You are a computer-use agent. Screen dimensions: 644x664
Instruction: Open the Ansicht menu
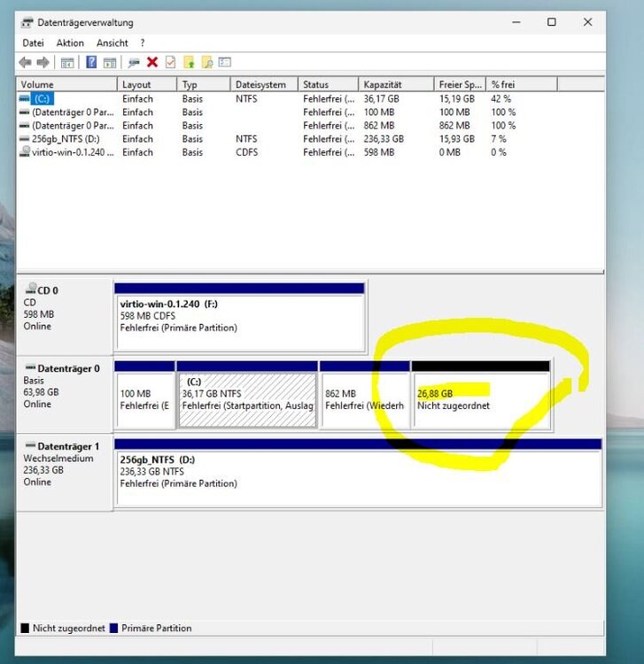click(113, 43)
